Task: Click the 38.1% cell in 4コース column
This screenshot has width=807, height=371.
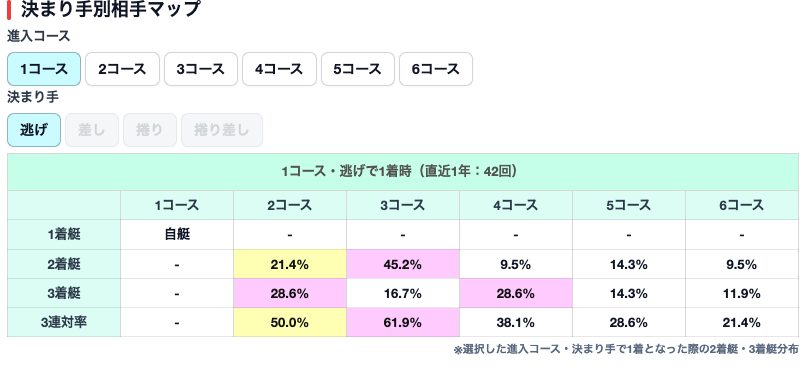Action: (516, 323)
